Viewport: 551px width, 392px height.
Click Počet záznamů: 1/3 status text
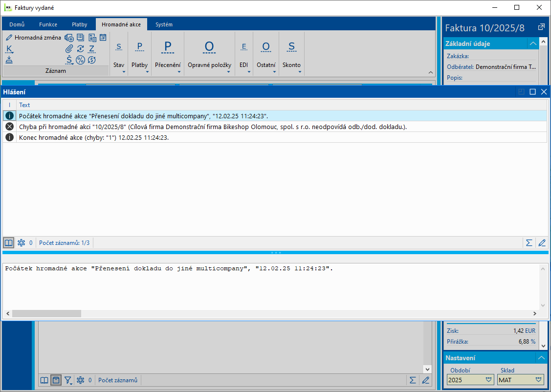(65, 243)
